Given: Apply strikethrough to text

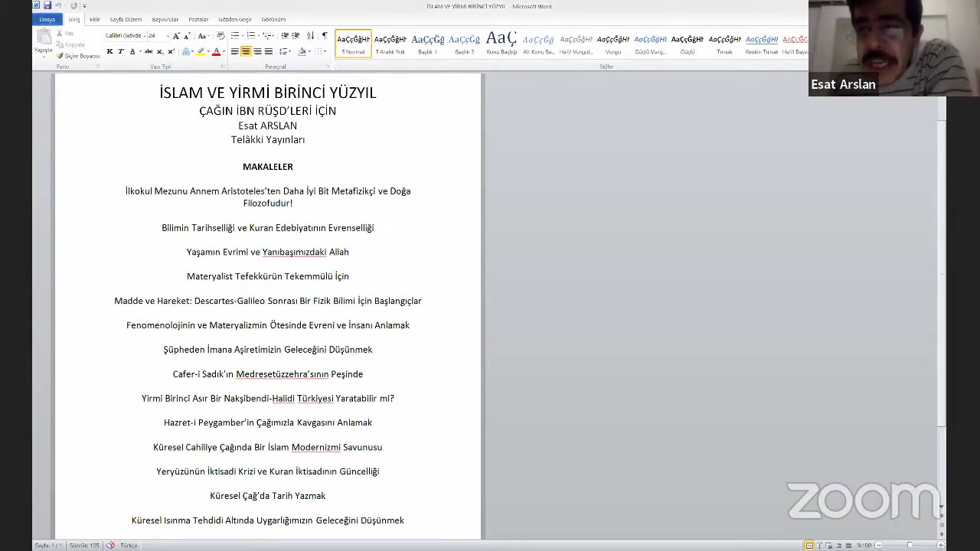Looking at the screenshot, I should coord(149,51).
